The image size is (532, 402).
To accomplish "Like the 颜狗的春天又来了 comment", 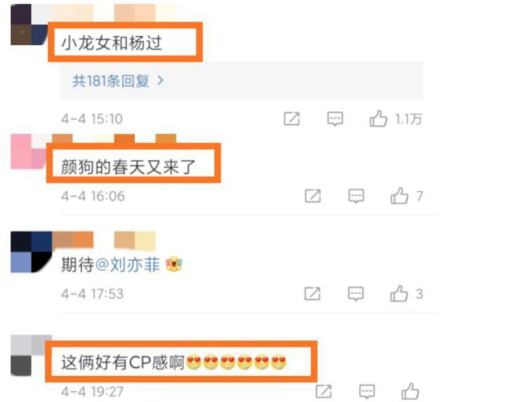I will point(400,196).
